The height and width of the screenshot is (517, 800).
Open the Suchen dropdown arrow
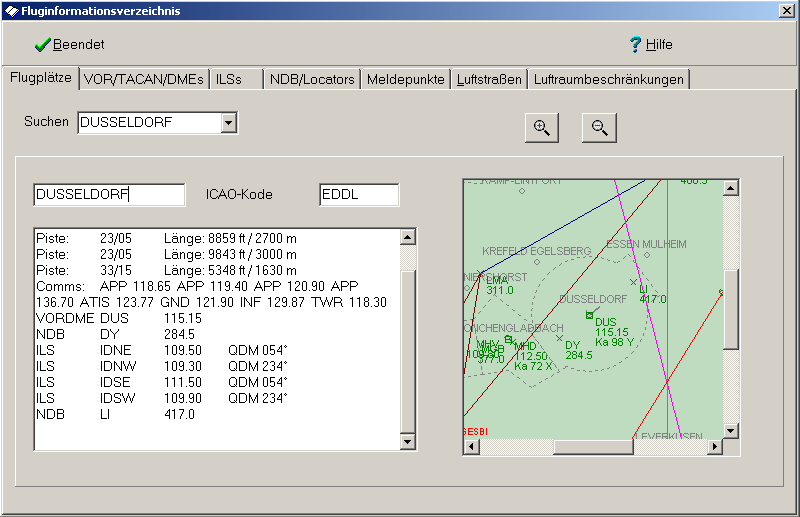(229, 122)
